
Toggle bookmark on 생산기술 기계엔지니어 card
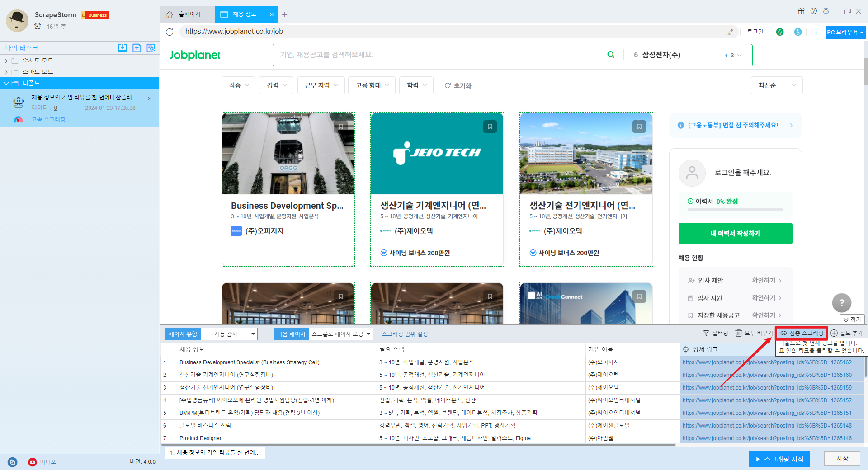pos(490,127)
